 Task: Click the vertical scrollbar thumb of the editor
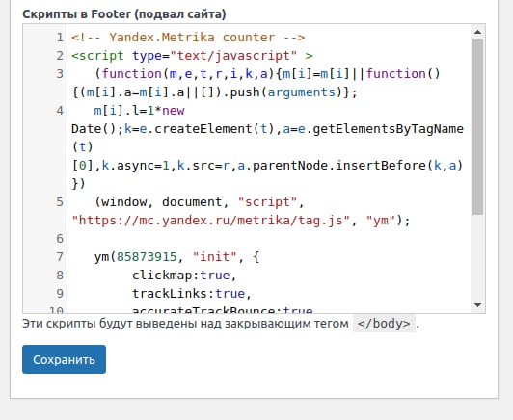click(x=477, y=127)
